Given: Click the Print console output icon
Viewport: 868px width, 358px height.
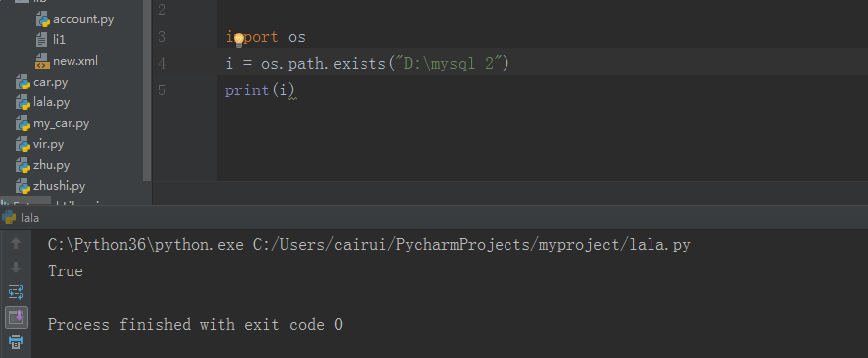Looking at the screenshot, I should tap(16, 342).
